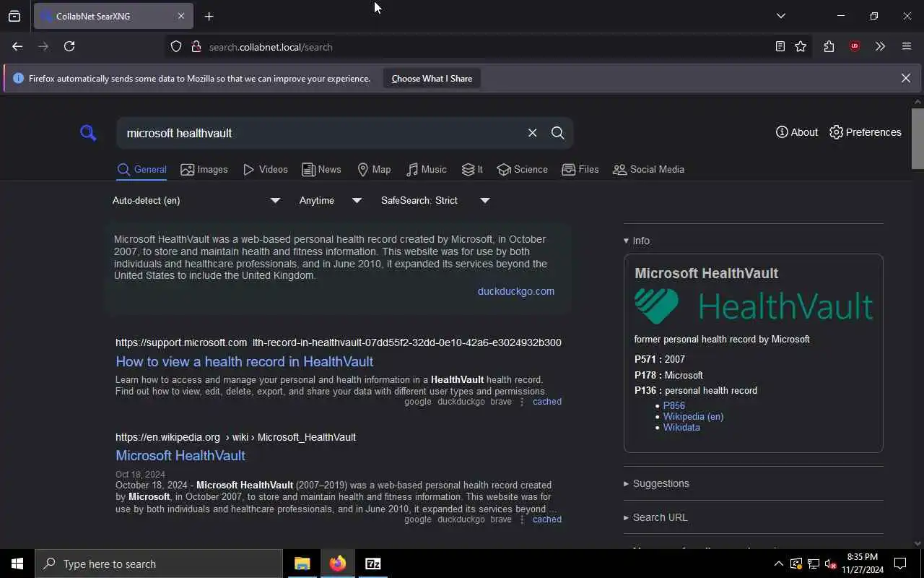Open File Explorer from taskbar
The width and height of the screenshot is (924, 578).
tap(302, 564)
